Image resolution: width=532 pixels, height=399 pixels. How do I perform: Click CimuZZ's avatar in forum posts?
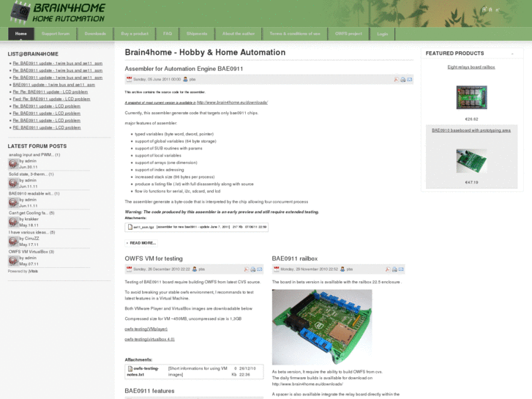(13, 242)
